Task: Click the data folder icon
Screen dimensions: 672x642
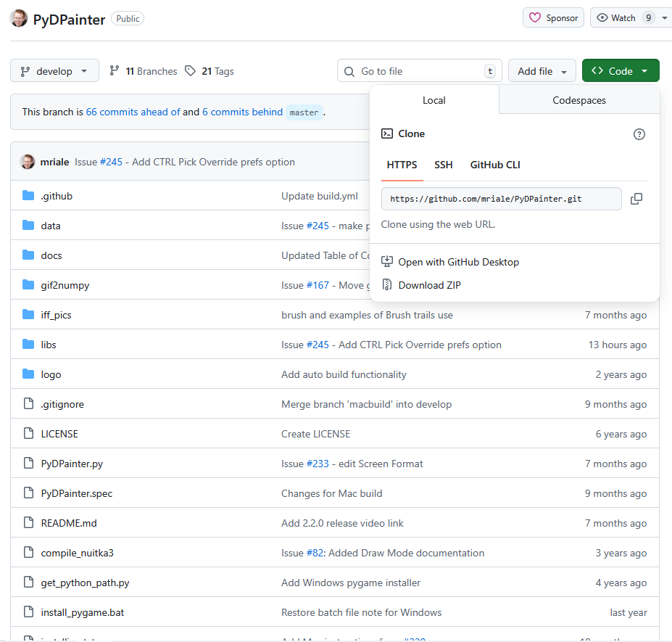Action: (28, 225)
